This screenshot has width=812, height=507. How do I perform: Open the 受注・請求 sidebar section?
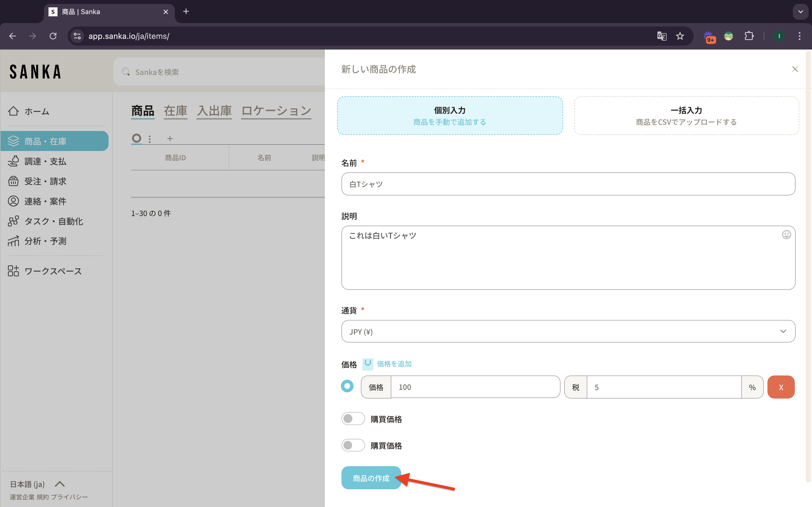click(x=45, y=181)
